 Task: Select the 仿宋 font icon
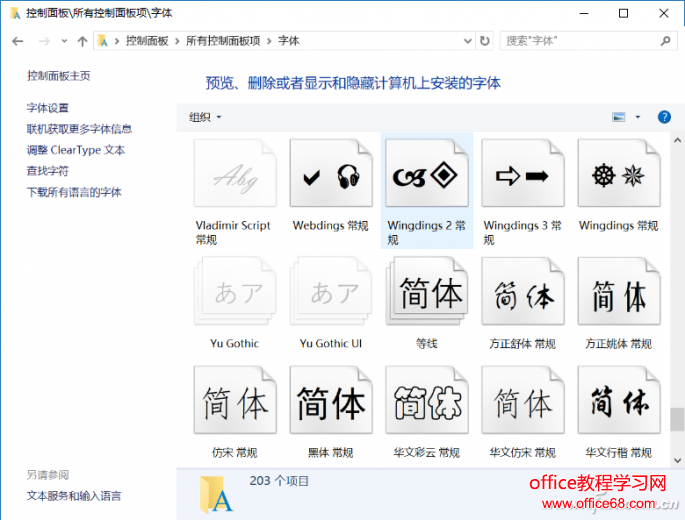pos(235,400)
